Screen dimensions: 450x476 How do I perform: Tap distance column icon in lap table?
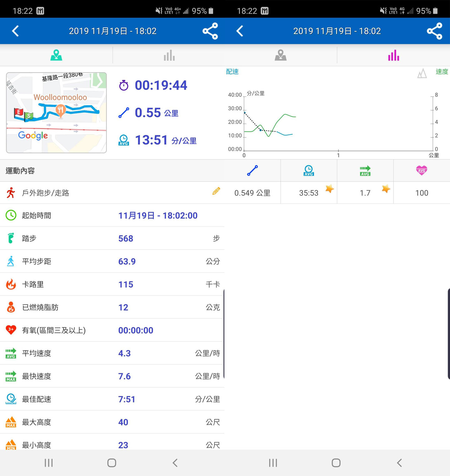pos(252,171)
